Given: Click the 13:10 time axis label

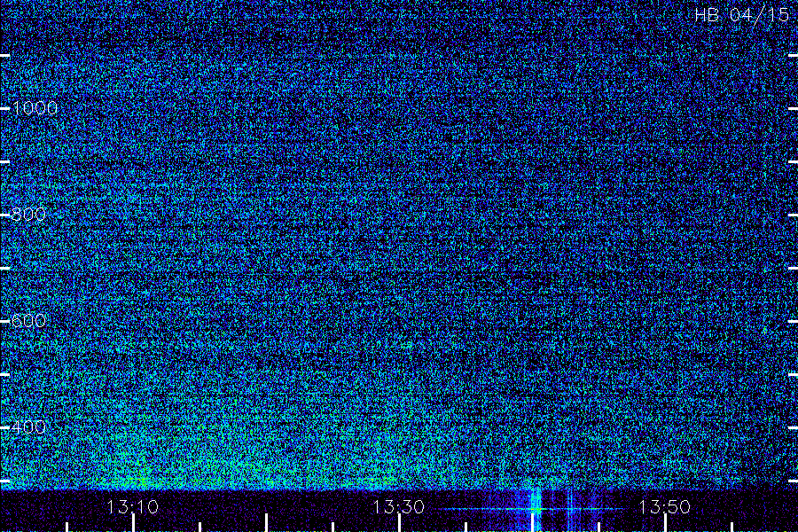Looking at the screenshot, I should [x=133, y=507].
